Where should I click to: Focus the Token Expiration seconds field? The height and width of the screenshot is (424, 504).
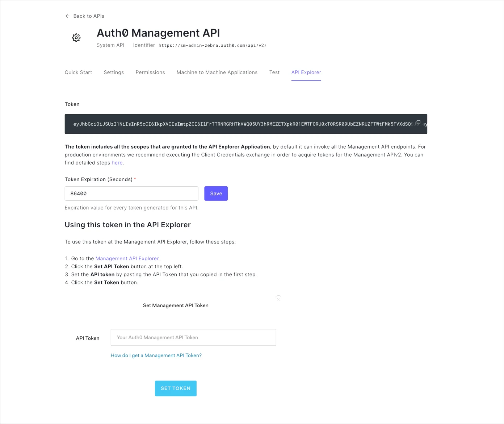tap(131, 194)
